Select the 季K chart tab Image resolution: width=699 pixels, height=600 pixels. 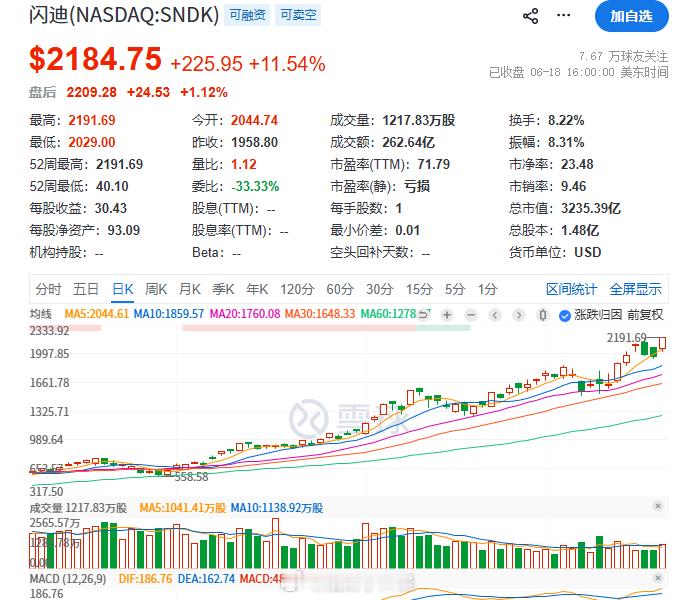(223, 289)
